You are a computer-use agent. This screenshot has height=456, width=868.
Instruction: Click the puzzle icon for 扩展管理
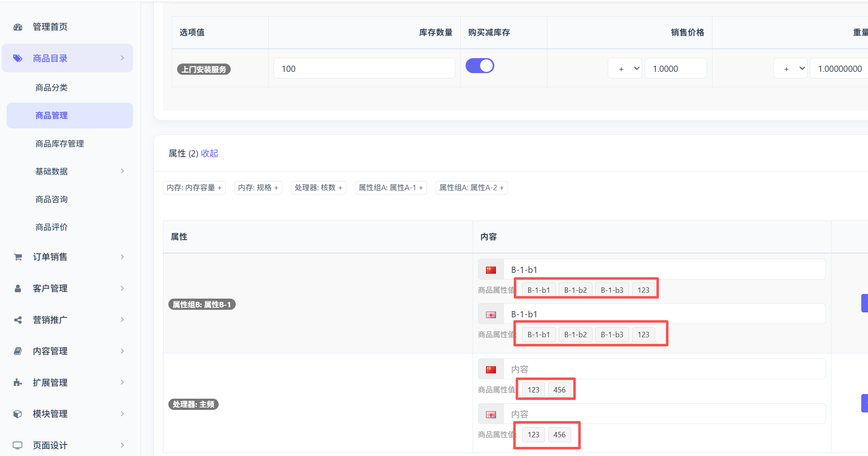[18, 382]
